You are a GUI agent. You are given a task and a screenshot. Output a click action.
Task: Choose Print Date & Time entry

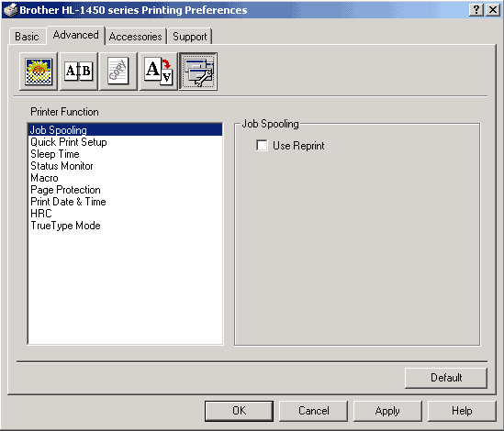(x=125, y=202)
